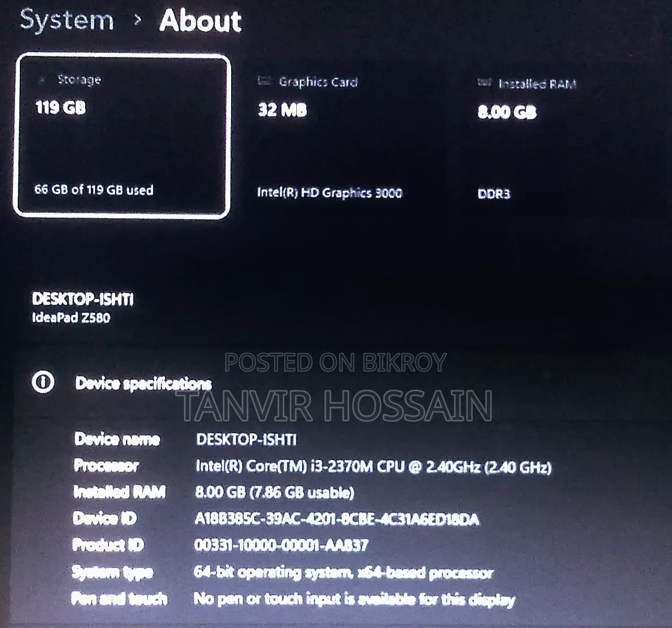Select the 66 GB of 119 GB used text
Viewport: 672px width, 628px height.
click(94, 189)
